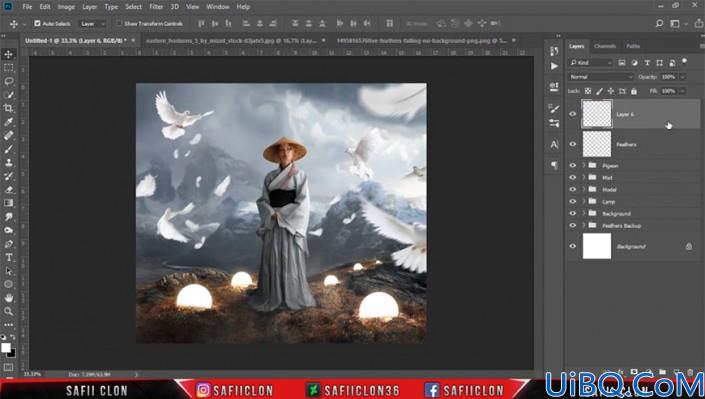This screenshot has height=399, width=705.
Task: Click the Fill percentage field
Action: (669, 91)
